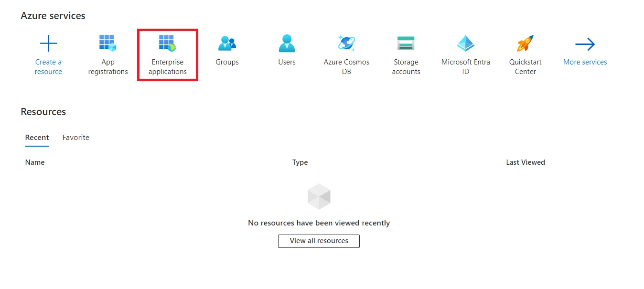Viewport: 644px width, 289px height.
Task: Switch to the Favorite tab
Action: point(76,138)
